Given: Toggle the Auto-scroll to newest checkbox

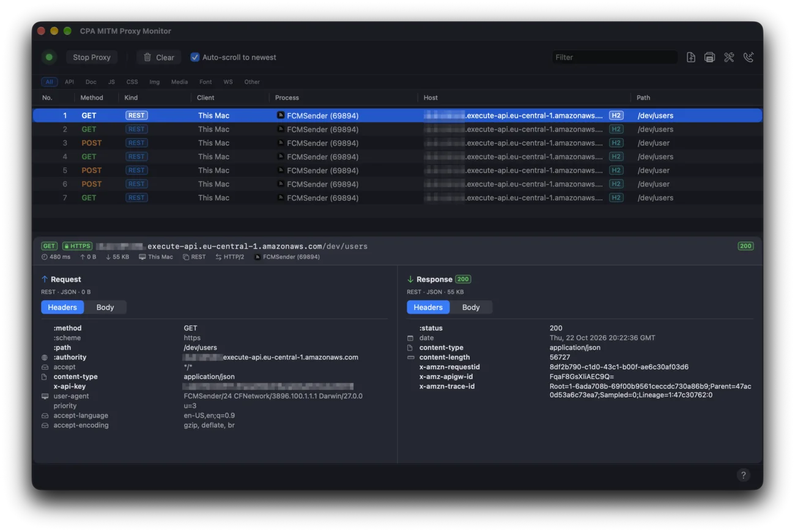Looking at the screenshot, I should [195, 57].
